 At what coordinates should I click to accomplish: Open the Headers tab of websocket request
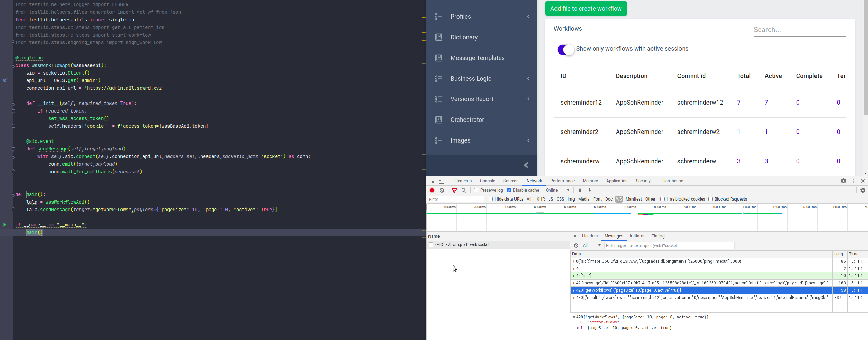pyautogui.click(x=589, y=236)
